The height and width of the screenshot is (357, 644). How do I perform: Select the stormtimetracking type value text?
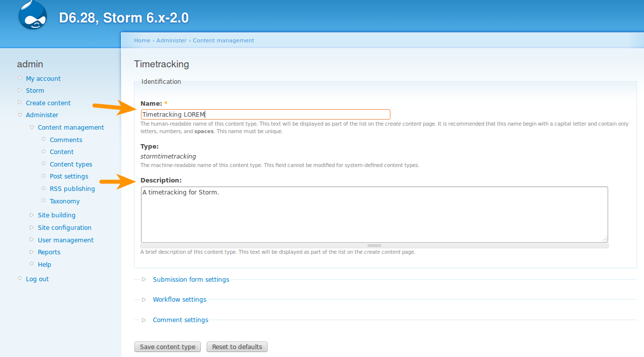pyautogui.click(x=168, y=156)
